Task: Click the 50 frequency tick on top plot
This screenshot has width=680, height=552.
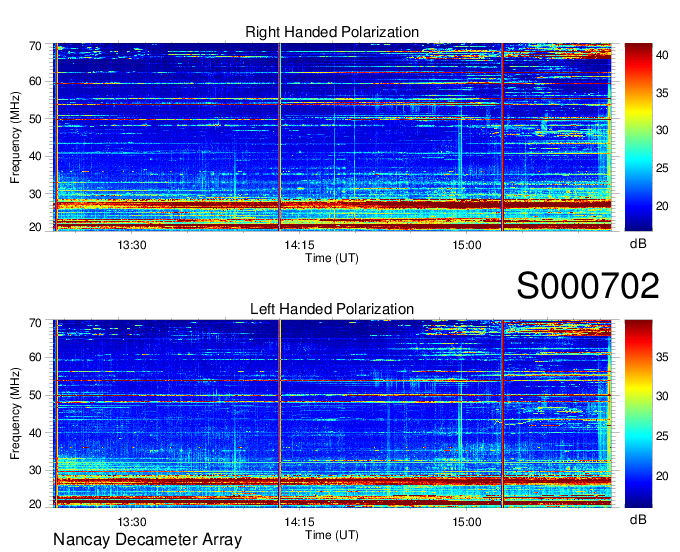Action: [35, 119]
